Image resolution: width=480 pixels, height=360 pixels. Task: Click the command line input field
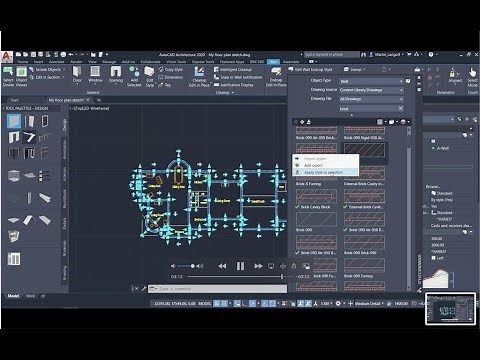pyautogui.click(x=217, y=289)
